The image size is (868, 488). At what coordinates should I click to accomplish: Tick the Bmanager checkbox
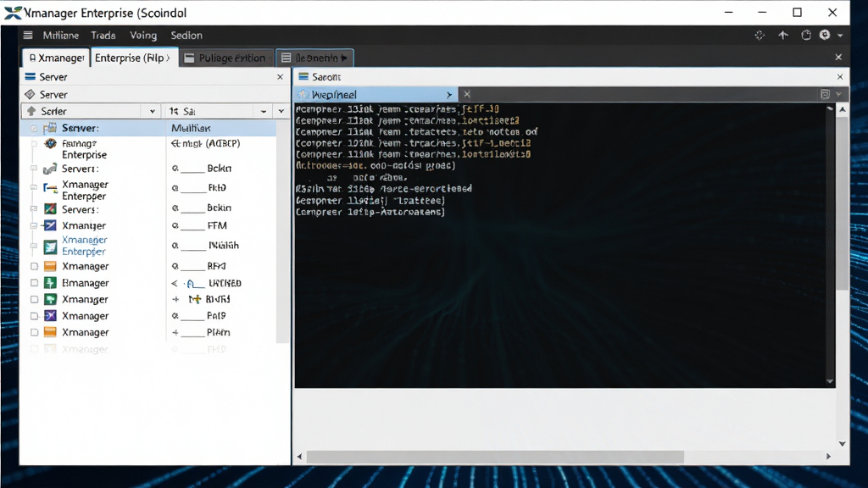[34, 283]
